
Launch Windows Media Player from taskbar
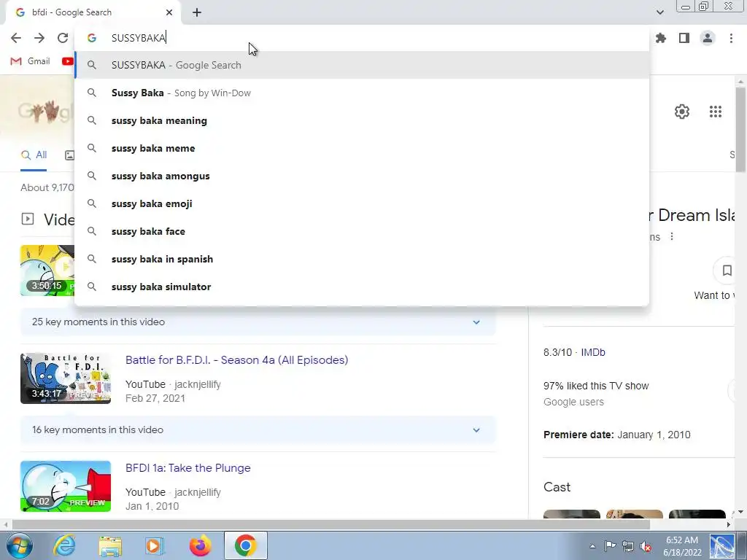tap(154, 545)
